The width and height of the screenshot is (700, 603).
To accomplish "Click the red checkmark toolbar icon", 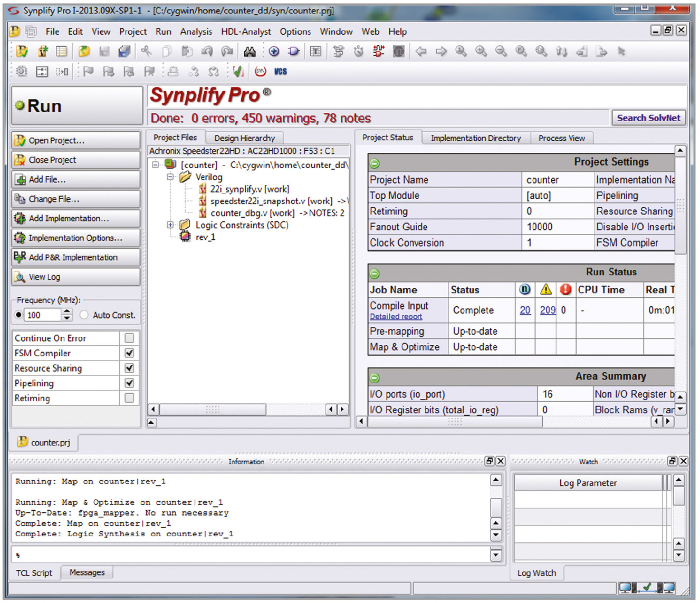I will click(x=238, y=71).
